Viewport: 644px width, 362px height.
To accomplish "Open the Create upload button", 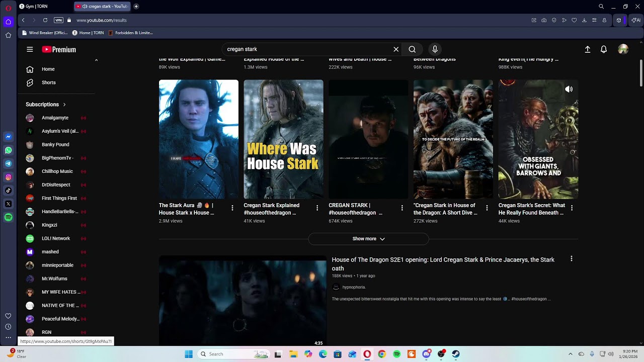I will pyautogui.click(x=587, y=49).
